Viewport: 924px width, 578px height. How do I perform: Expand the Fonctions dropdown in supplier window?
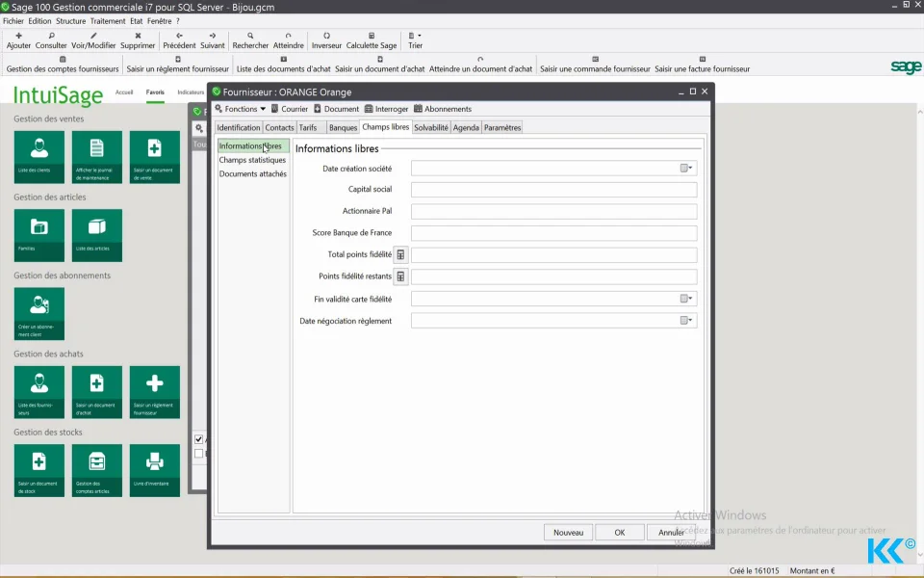point(241,109)
